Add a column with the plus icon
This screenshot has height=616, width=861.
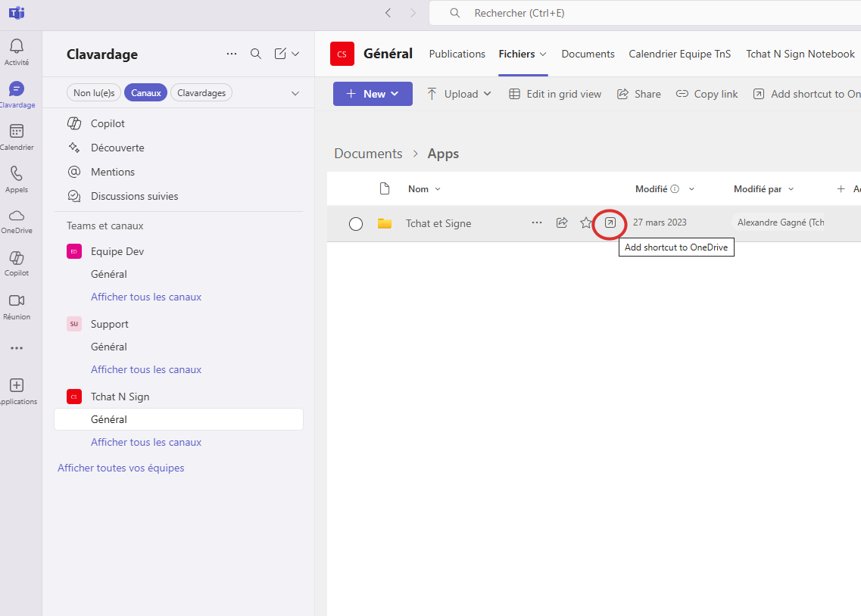841,188
